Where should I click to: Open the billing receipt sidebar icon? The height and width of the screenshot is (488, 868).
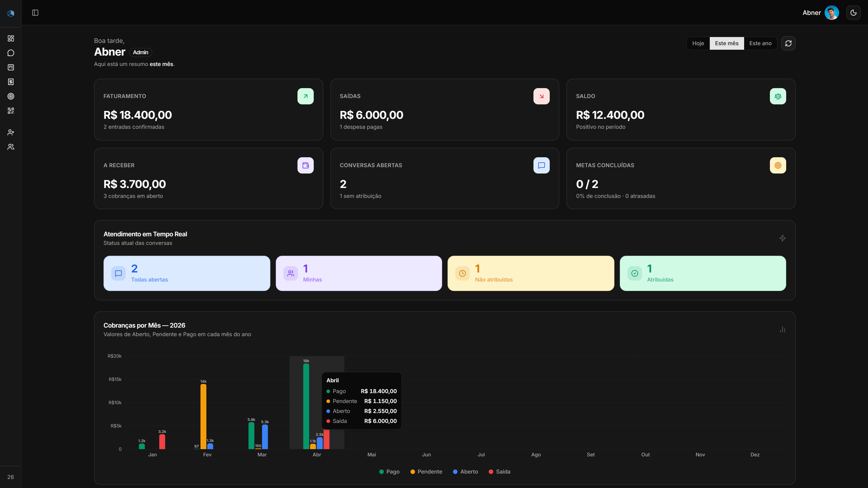point(11,82)
